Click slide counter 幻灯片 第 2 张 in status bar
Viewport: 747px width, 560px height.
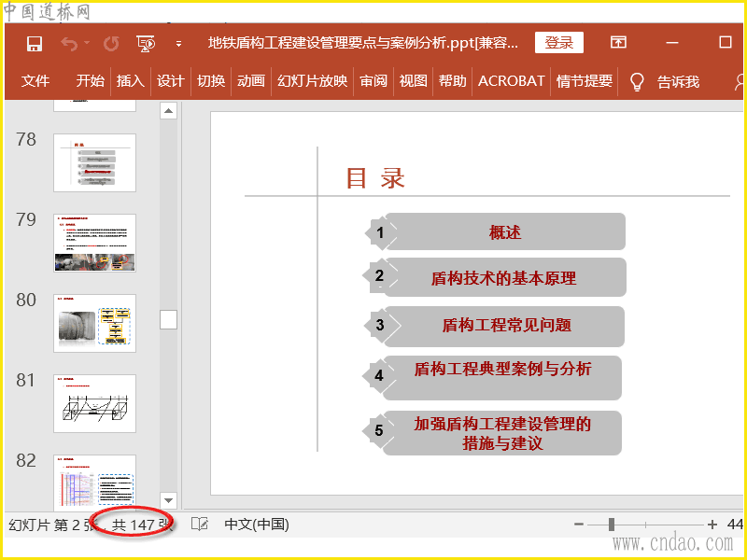click(x=51, y=525)
